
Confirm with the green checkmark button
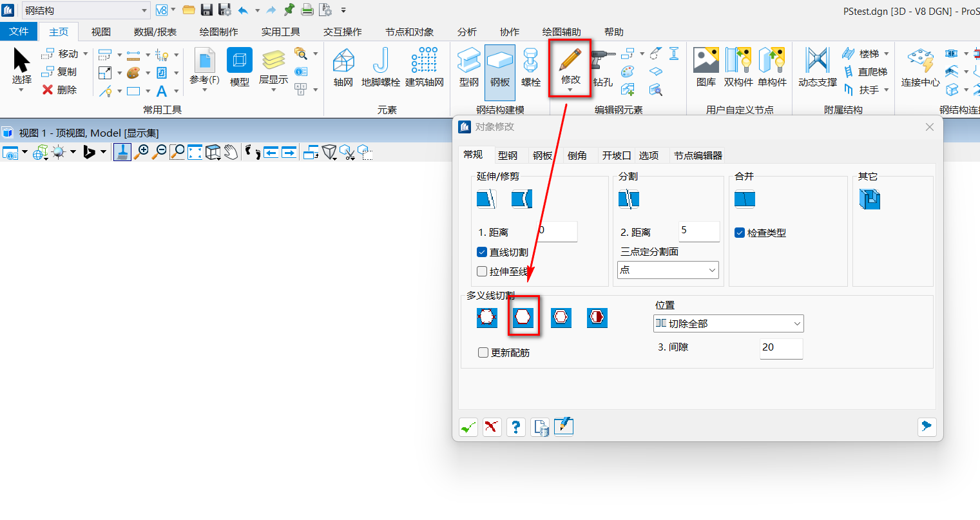pyautogui.click(x=468, y=427)
